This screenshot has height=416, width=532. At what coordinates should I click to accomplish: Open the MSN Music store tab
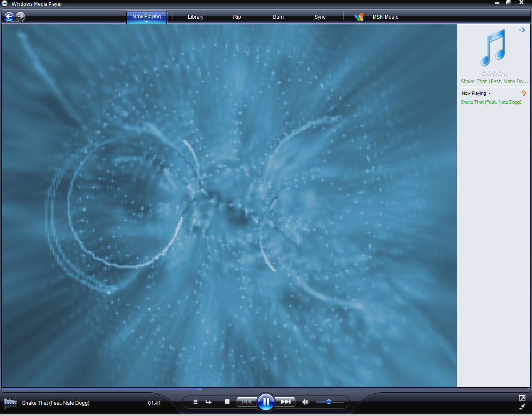385,17
